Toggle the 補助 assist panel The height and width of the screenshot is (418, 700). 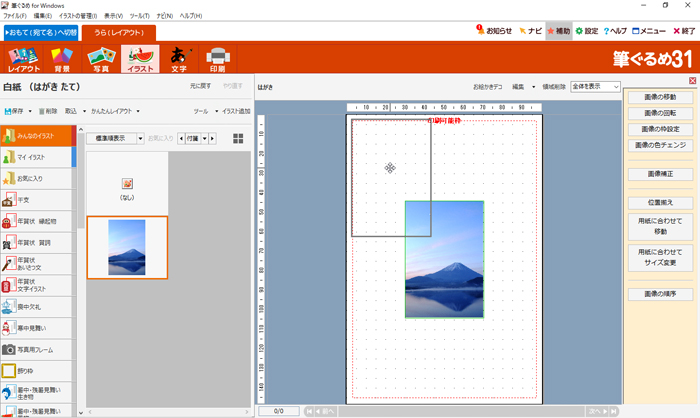[558, 31]
